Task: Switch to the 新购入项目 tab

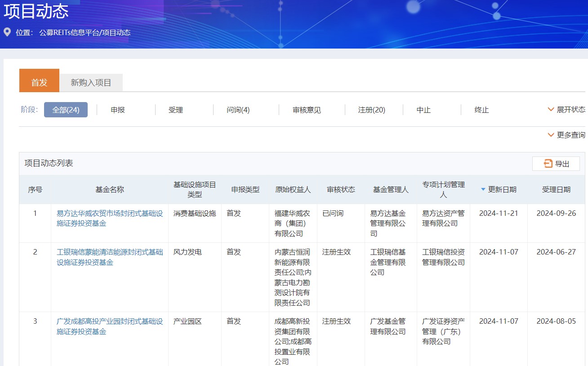Action: coord(91,83)
